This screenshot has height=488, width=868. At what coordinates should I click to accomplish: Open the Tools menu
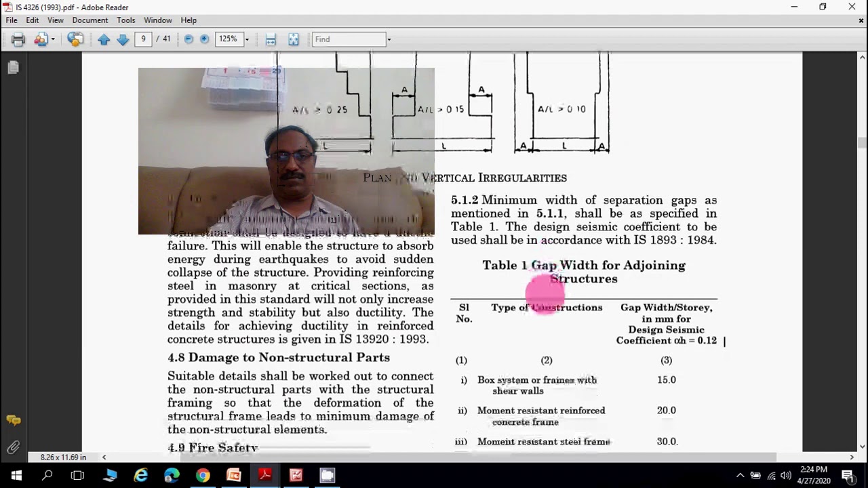point(126,20)
